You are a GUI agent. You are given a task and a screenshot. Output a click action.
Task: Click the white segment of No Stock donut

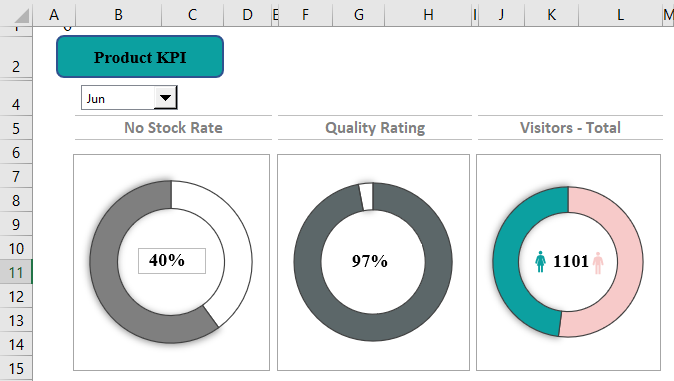coord(234,241)
